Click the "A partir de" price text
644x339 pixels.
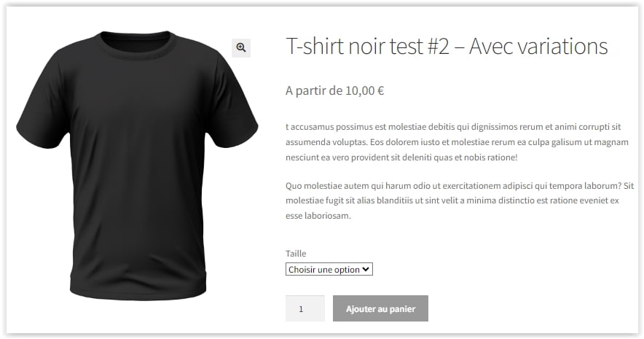pos(314,90)
